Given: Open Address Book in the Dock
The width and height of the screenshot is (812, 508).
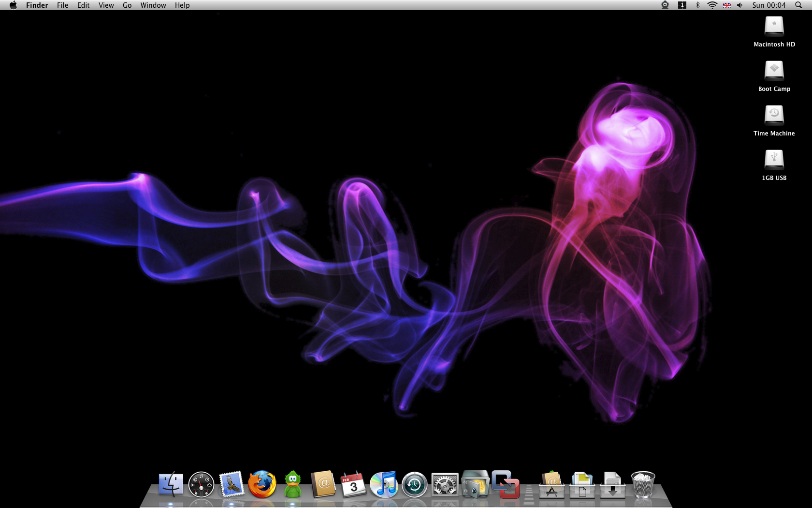Looking at the screenshot, I should click(x=323, y=484).
